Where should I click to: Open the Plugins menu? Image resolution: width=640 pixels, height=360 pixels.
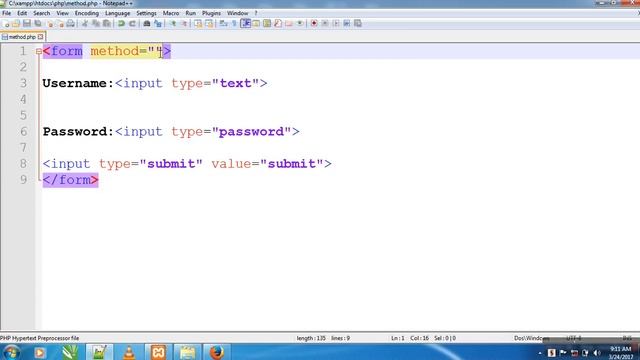211,13
